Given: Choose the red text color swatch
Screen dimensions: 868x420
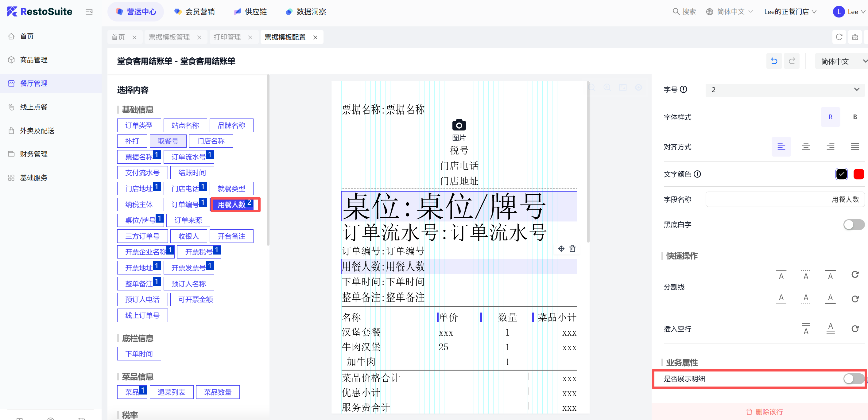Looking at the screenshot, I should tap(858, 174).
